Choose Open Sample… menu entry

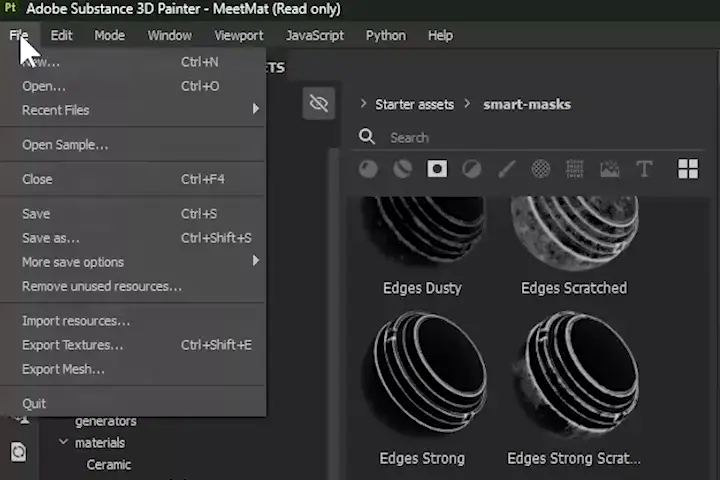point(133,145)
